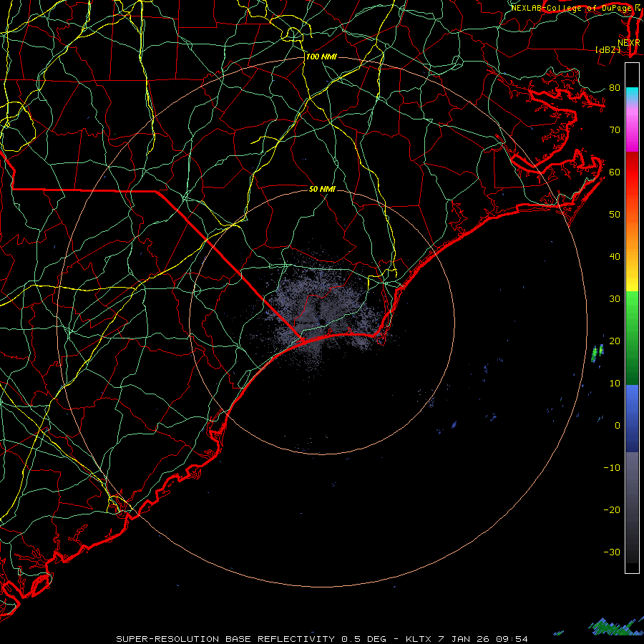
Task: Click the green offshore echo near the 100 NMI ring
Action: (597, 353)
